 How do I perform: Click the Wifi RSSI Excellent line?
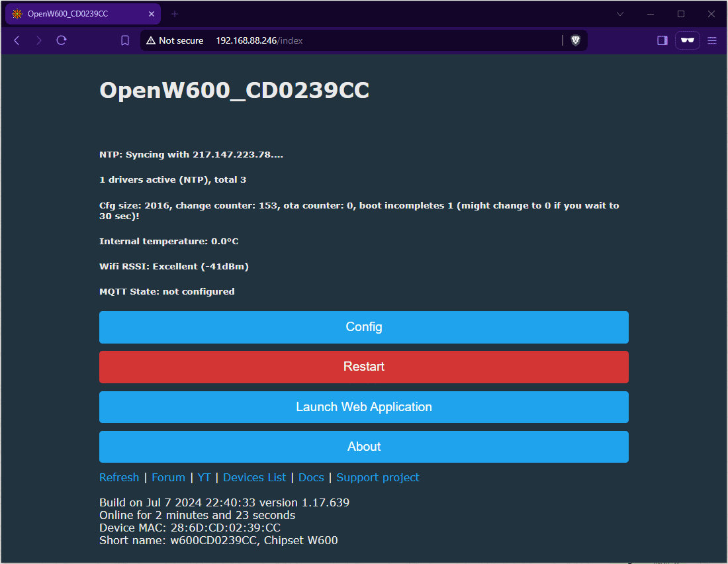174,266
